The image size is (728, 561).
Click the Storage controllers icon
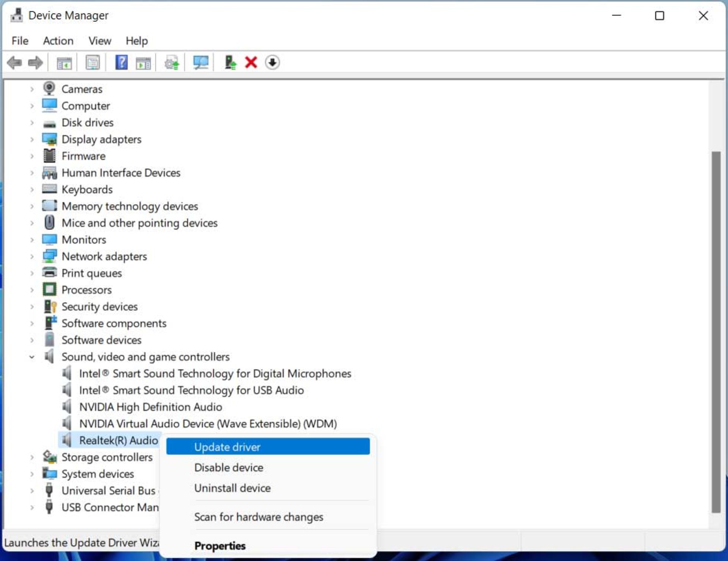coord(50,457)
